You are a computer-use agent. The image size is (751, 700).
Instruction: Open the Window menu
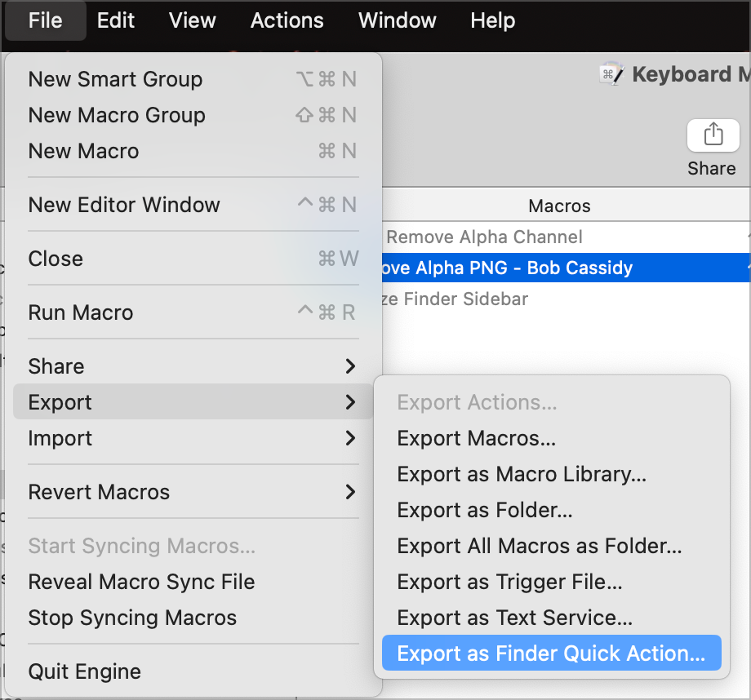397,20
